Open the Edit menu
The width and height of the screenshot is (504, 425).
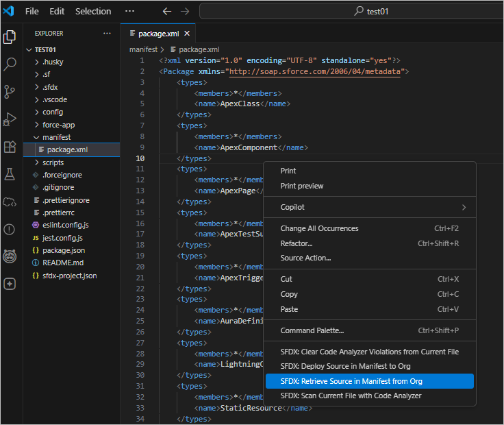tap(57, 11)
